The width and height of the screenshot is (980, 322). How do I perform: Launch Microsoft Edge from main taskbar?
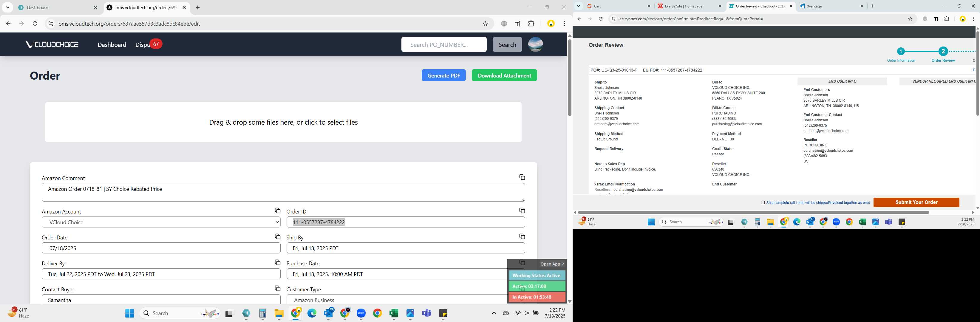[x=312, y=313]
